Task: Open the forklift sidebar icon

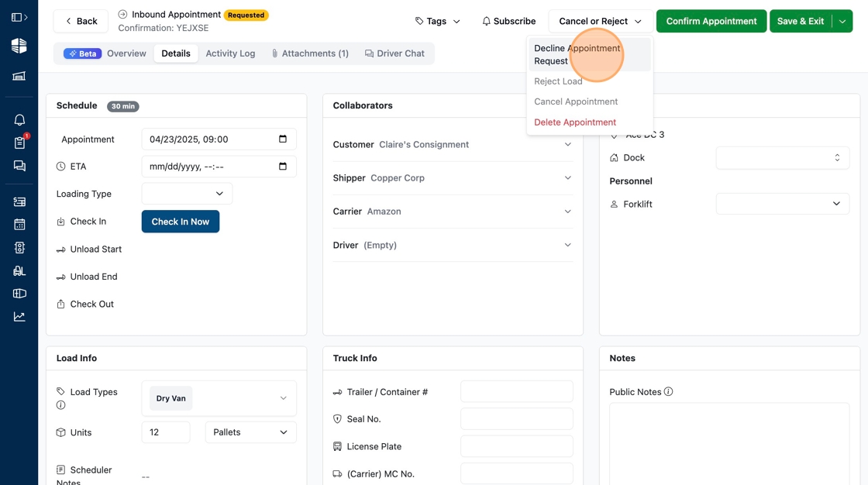Action: click(x=19, y=270)
